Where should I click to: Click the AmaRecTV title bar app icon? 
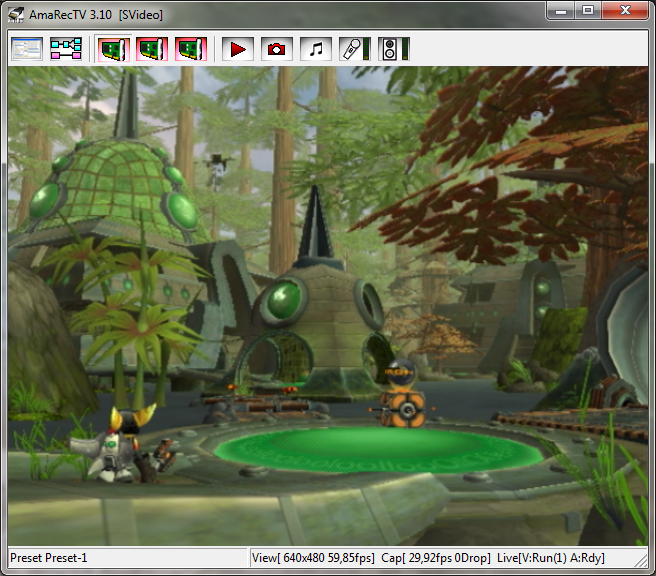coord(15,14)
